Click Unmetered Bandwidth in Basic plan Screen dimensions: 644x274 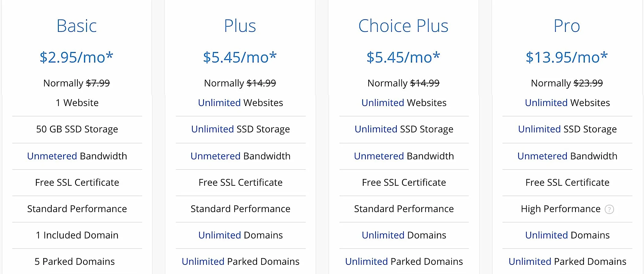77,156
